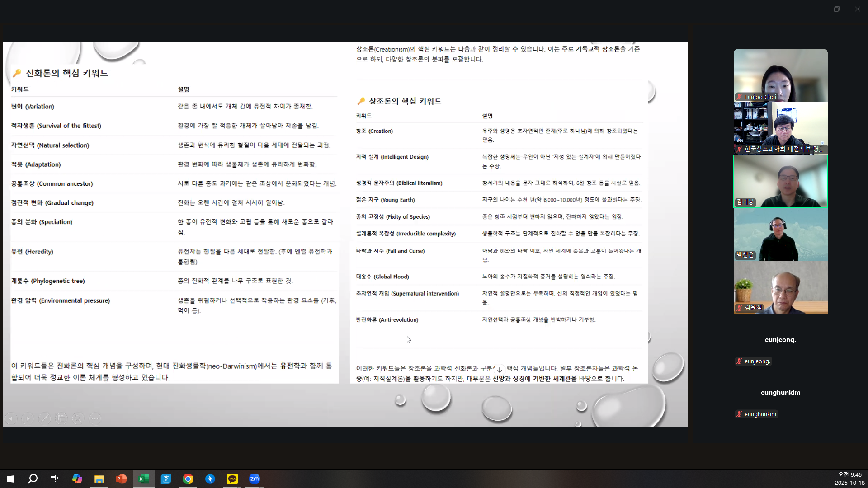
Task: Advance to next slide with the forward arrow
Action: [x=28, y=418]
